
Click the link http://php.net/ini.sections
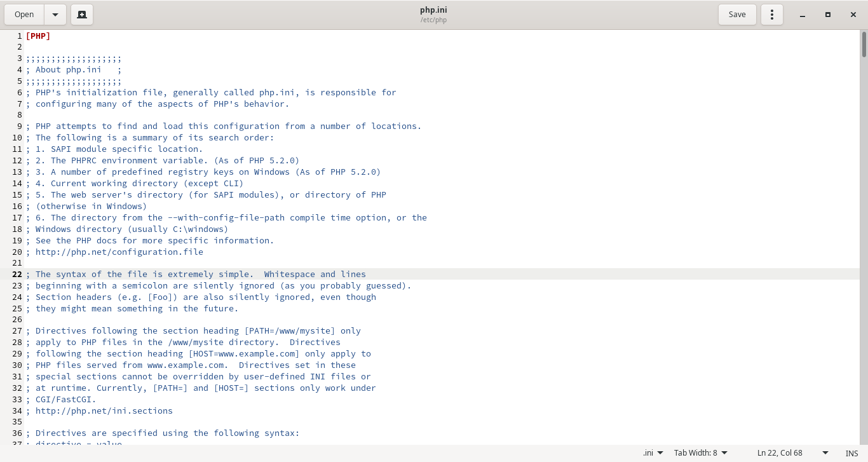(104, 411)
